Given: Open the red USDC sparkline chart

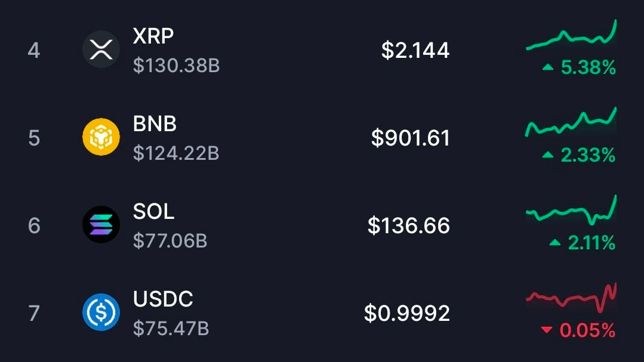Looking at the screenshot, I should click(571, 298).
